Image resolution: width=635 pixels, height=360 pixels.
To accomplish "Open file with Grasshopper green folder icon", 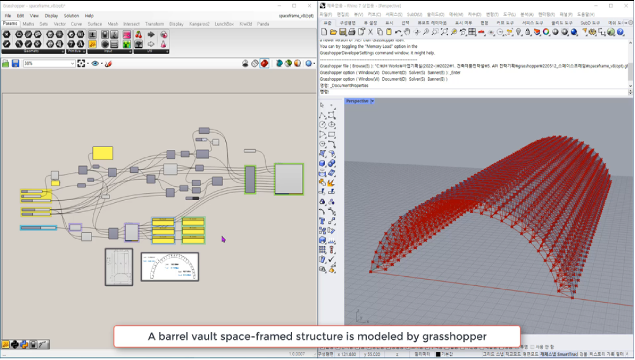I will tap(5, 64).
